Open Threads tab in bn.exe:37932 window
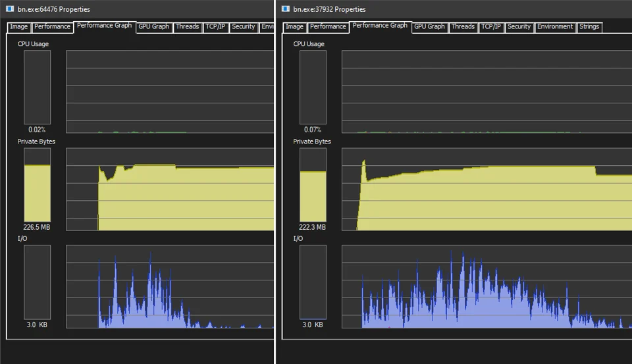Screen dimensions: 632x364 (x=463, y=27)
